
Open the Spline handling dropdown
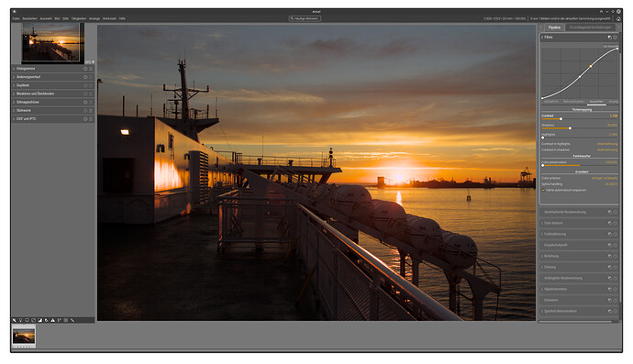pyautogui.click(x=579, y=184)
